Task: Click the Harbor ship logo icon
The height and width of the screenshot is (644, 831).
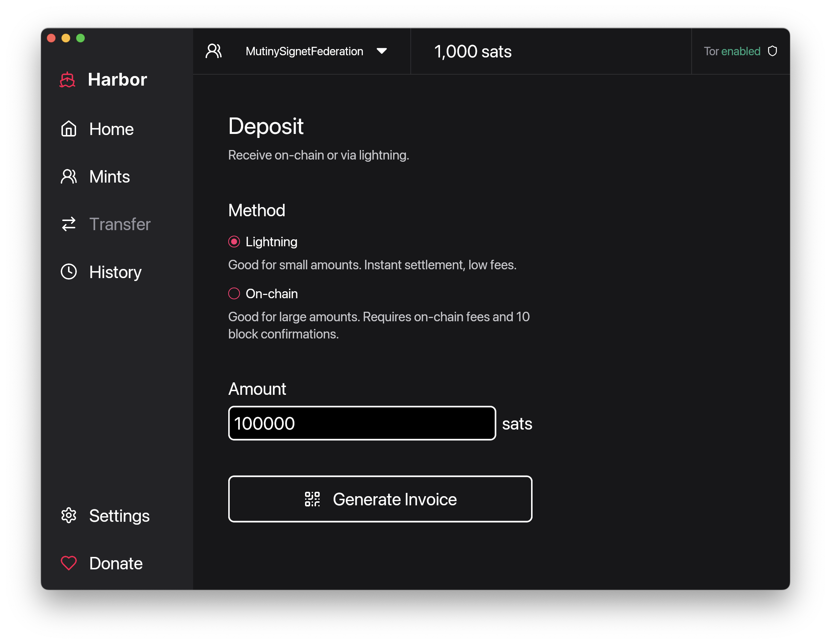Action: (67, 80)
